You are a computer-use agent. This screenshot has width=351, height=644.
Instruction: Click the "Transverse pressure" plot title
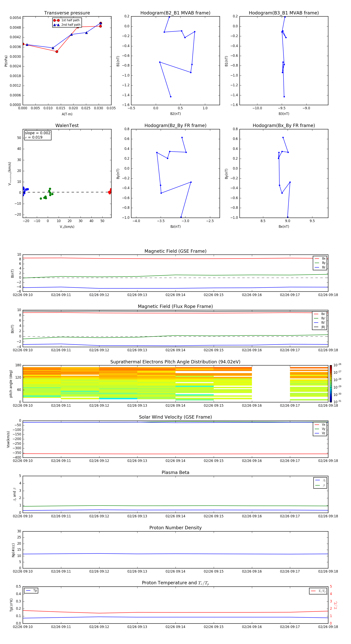(67, 13)
